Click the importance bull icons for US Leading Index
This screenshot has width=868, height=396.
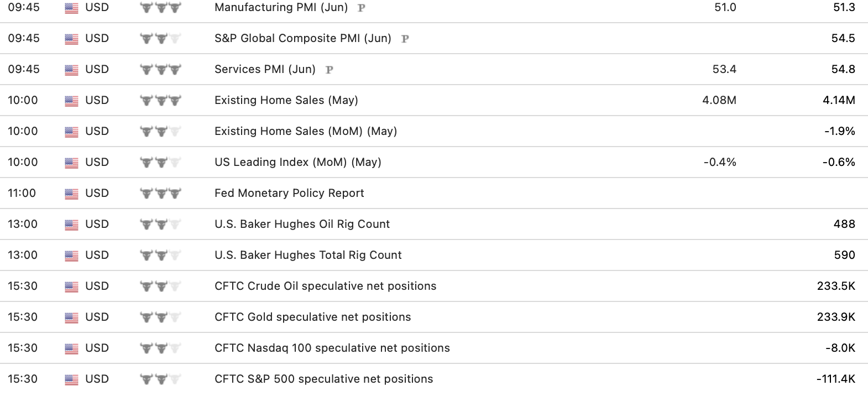(x=160, y=163)
